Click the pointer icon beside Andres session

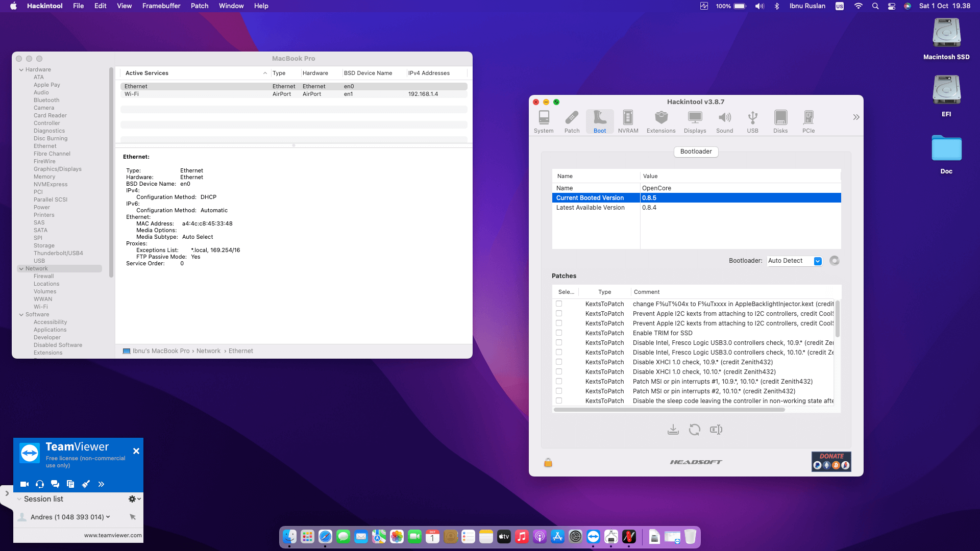[x=133, y=517]
